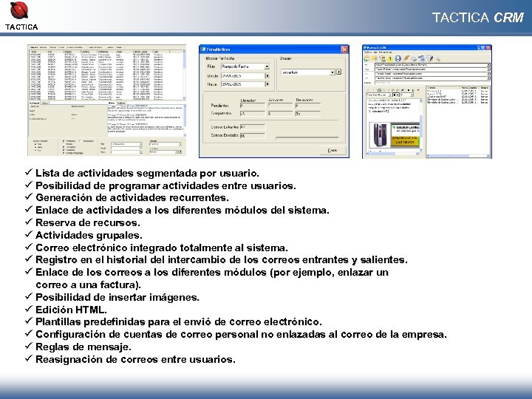532x399 pixels.
Task: Click the yellow star new-message icon in email toolbar
Action: [375, 58]
